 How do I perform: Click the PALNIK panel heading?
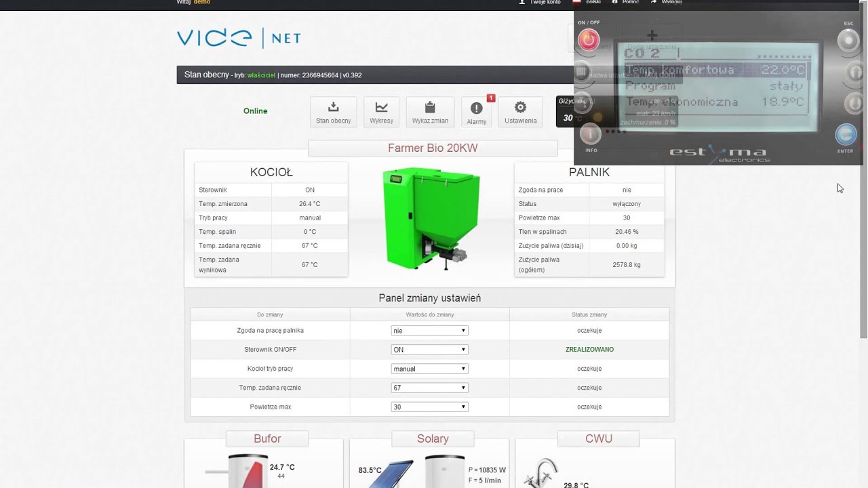tap(589, 172)
